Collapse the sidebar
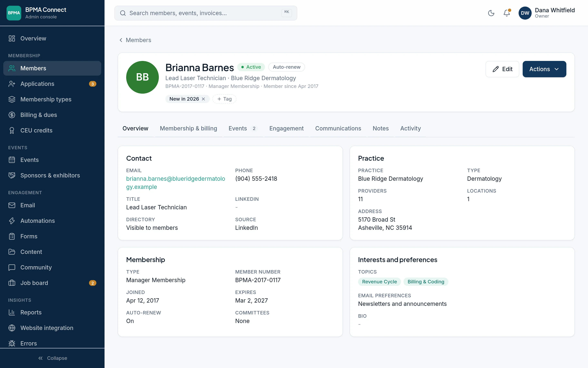This screenshot has height=368, width=588. [52, 358]
